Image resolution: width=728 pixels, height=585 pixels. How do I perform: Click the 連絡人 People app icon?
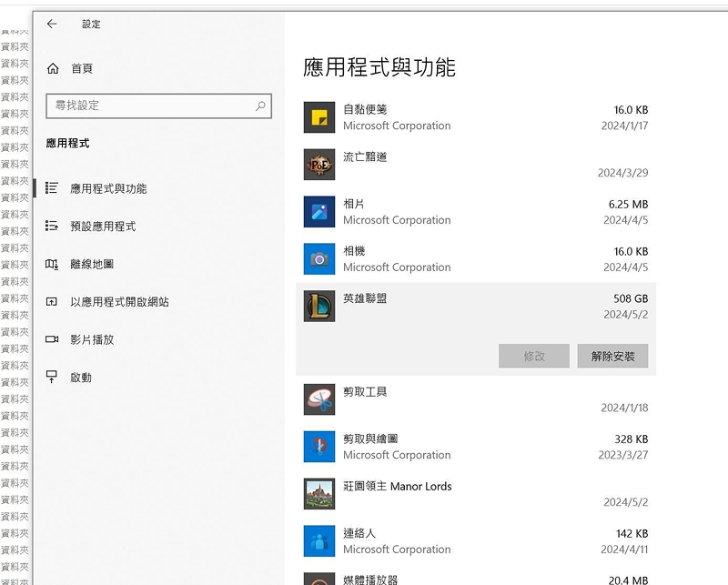319,541
